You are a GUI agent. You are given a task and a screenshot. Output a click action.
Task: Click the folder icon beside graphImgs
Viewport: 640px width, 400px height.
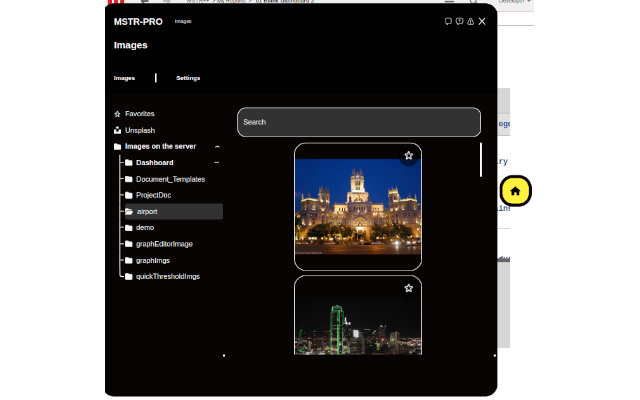tap(129, 260)
